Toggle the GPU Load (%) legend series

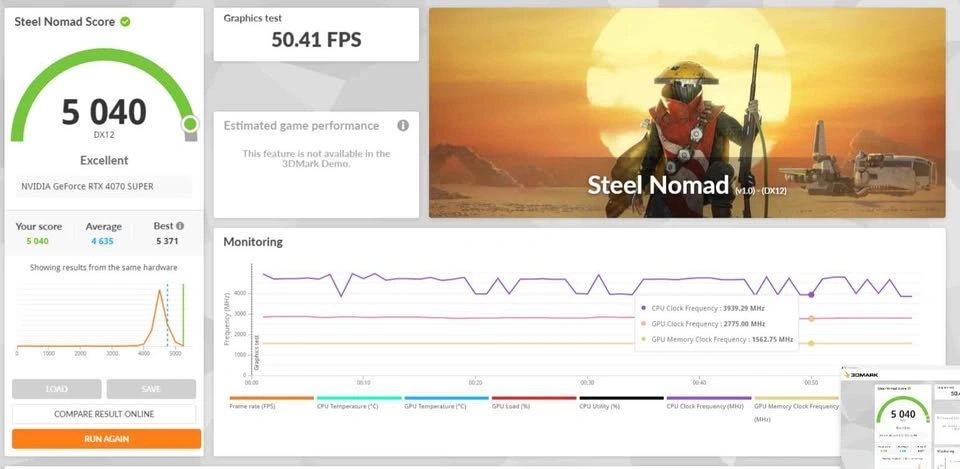coord(533,402)
